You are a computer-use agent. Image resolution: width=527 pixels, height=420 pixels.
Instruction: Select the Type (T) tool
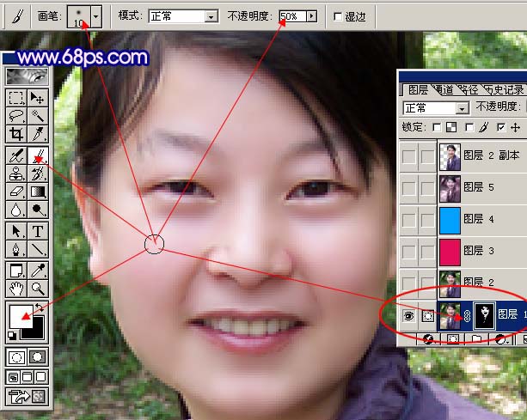pyautogui.click(x=39, y=231)
